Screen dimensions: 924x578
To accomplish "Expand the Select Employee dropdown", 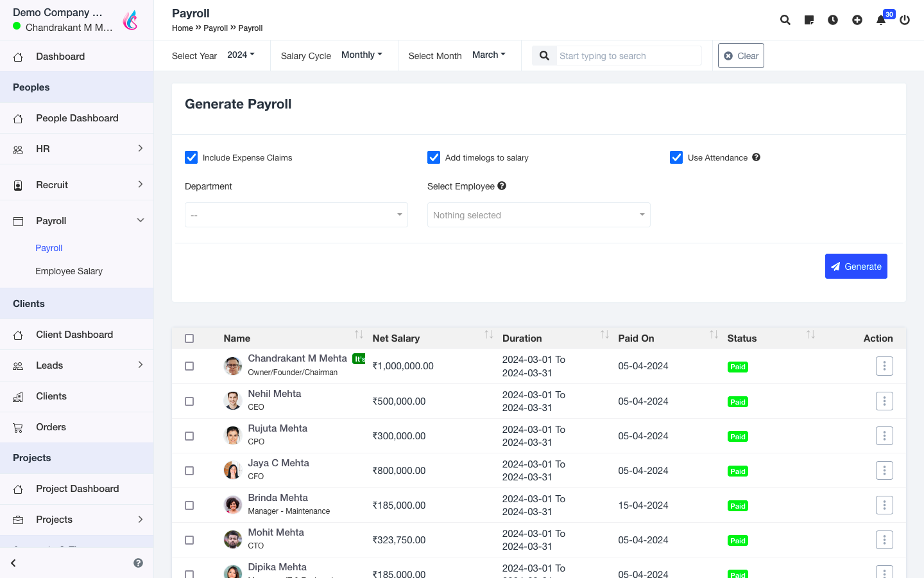I will tap(538, 215).
